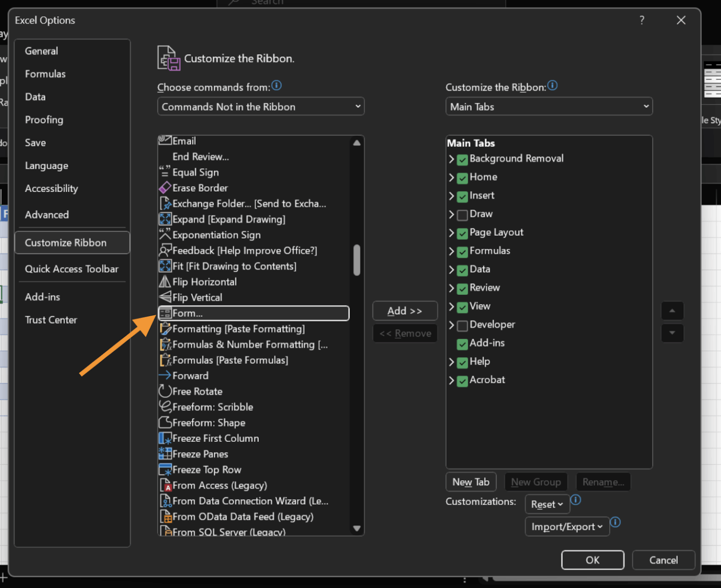This screenshot has height=588, width=721.
Task: Open the Commands Not in the Ribbon dropdown
Action: click(x=261, y=107)
